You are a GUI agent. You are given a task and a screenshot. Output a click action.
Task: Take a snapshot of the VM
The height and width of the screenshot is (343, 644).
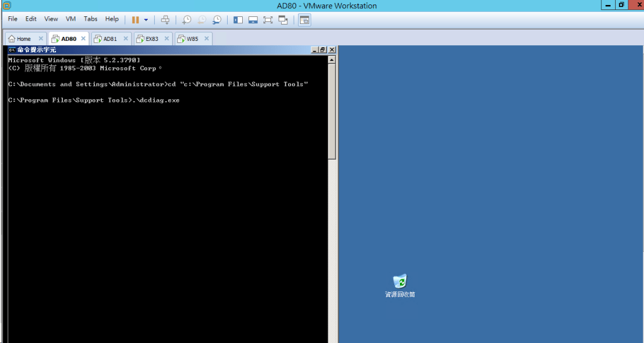click(187, 19)
